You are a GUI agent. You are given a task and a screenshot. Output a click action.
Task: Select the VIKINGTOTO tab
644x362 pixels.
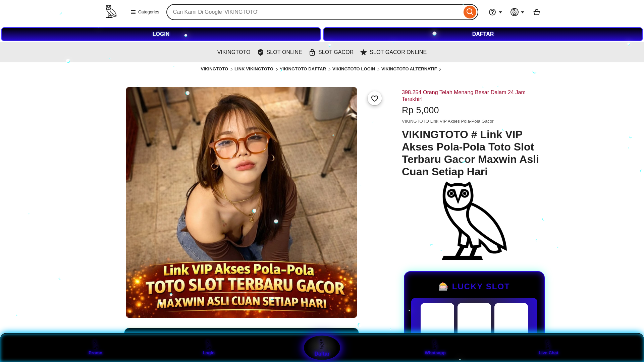tap(234, 52)
